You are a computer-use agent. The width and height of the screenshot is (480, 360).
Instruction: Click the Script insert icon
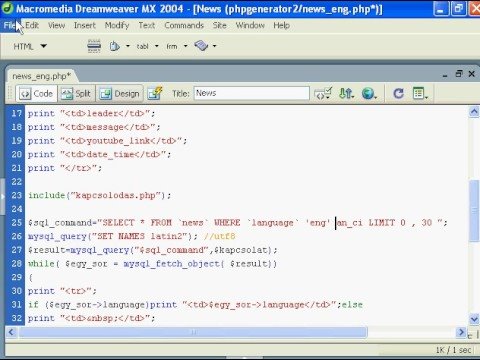click(201, 46)
